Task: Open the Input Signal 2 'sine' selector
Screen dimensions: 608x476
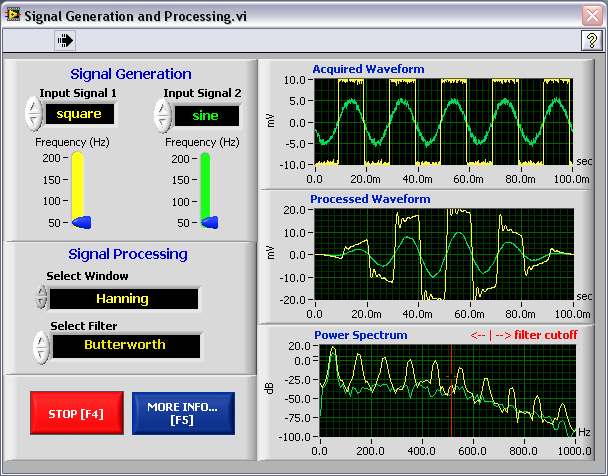Action: tap(207, 115)
